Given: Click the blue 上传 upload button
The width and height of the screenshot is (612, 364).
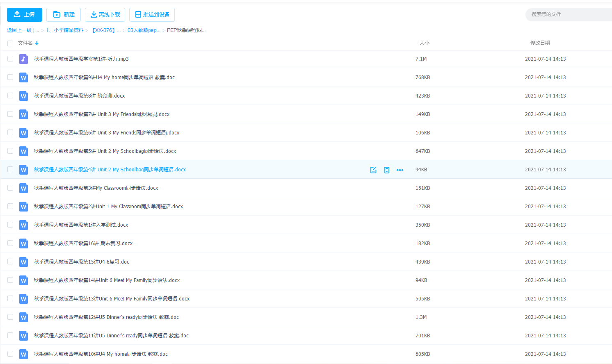Looking at the screenshot, I should coord(25,15).
